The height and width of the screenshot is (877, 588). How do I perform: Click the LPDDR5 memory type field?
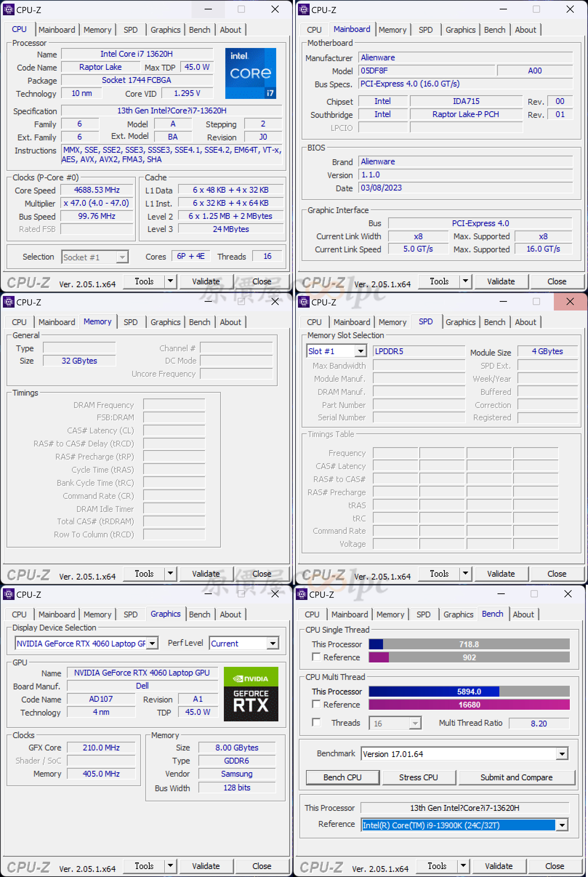pyautogui.click(x=419, y=351)
